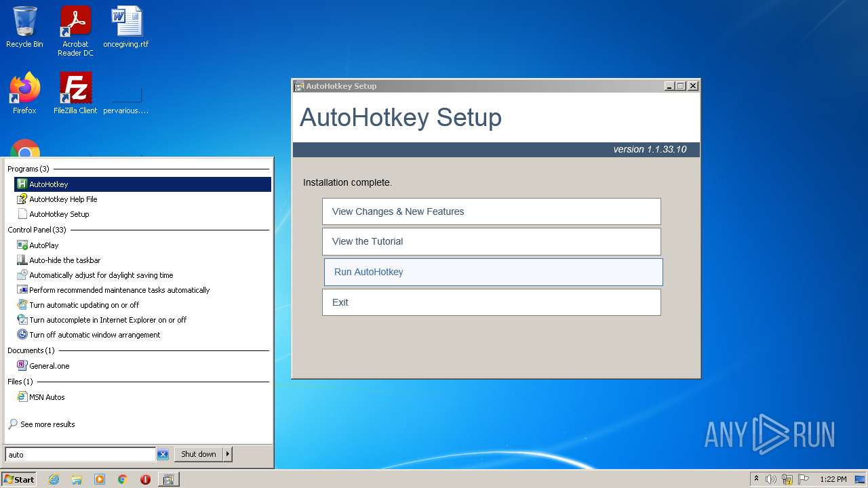
Task: Minimize the AutoHotkey Setup window
Action: tap(669, 86)
